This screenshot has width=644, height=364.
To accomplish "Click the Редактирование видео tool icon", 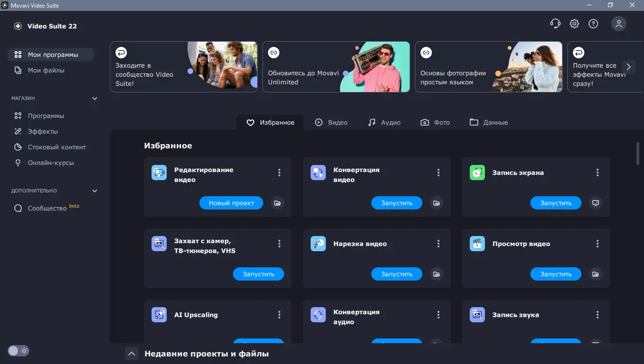I will point(159,173).
